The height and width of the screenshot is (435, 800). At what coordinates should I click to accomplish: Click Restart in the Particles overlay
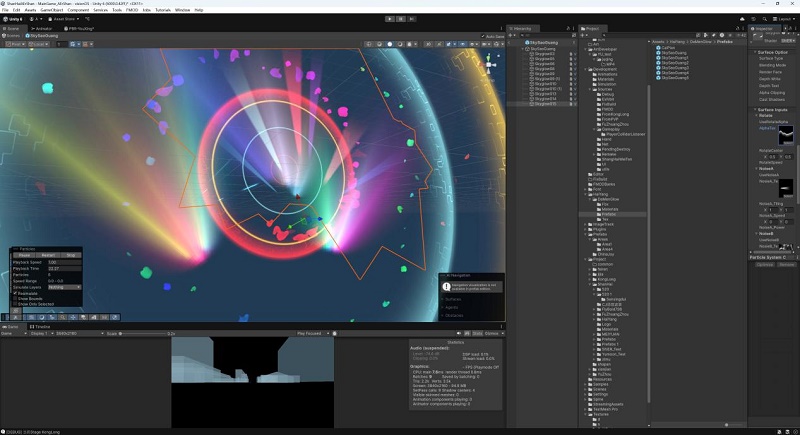point(47,255)
